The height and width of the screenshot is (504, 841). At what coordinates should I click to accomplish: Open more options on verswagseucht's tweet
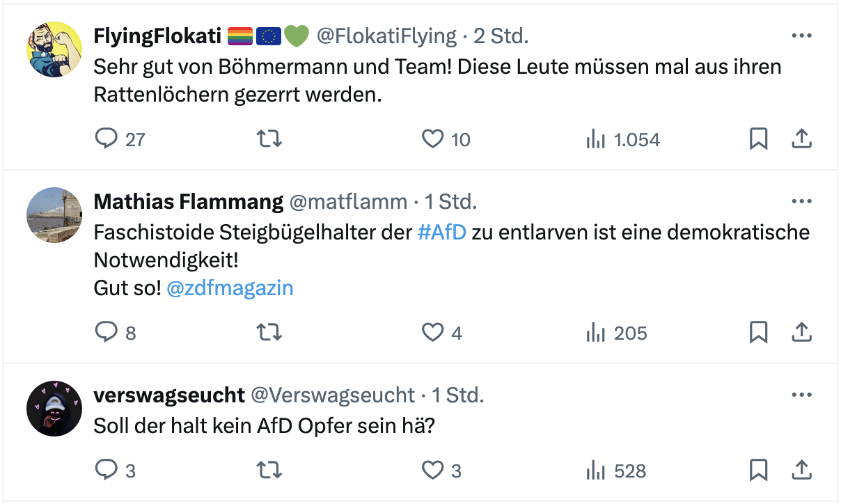(x=802, y=395)
